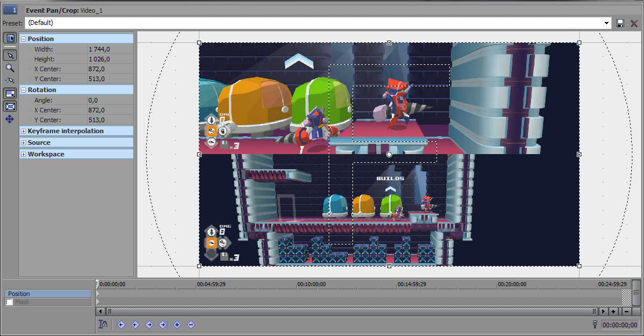Select the Zoom magnifier tool
The height and width of the screenshot is (336, 644).
(x=10, y=68)
